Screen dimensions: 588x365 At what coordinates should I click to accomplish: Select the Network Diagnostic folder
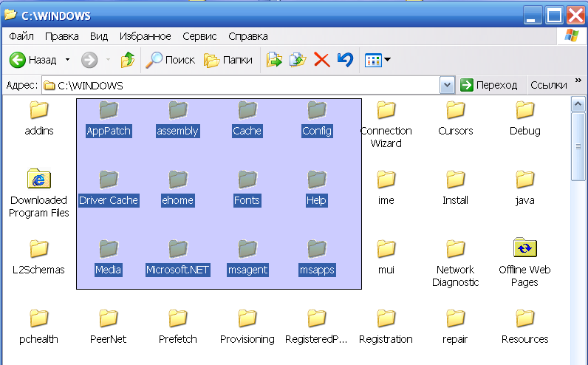[x=456, y=263]
